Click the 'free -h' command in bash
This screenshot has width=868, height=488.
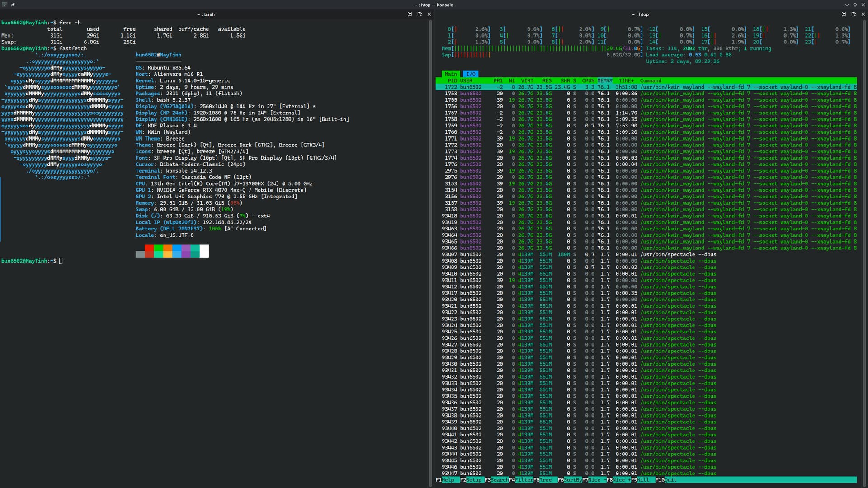pos(70,23)
